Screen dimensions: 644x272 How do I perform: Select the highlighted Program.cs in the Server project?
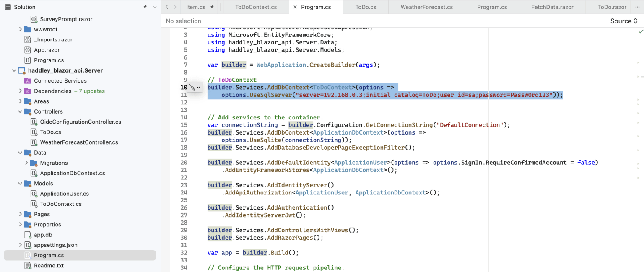49,255
